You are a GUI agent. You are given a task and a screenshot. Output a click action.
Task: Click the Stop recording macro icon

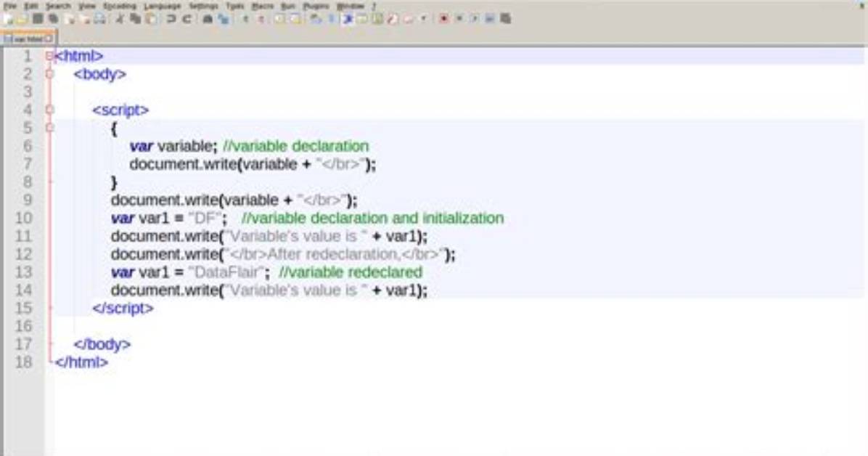pyautogui.click(x=459, y=19)
